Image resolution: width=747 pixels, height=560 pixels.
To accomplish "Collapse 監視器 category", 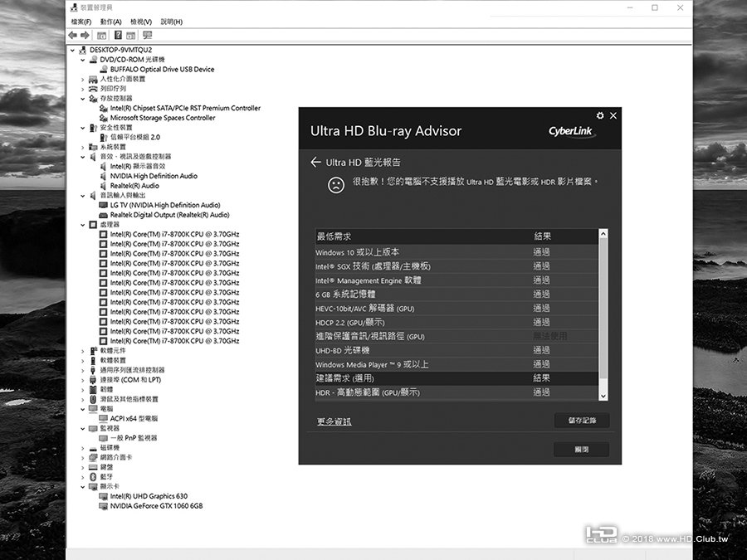I will (x=83, y=429).
